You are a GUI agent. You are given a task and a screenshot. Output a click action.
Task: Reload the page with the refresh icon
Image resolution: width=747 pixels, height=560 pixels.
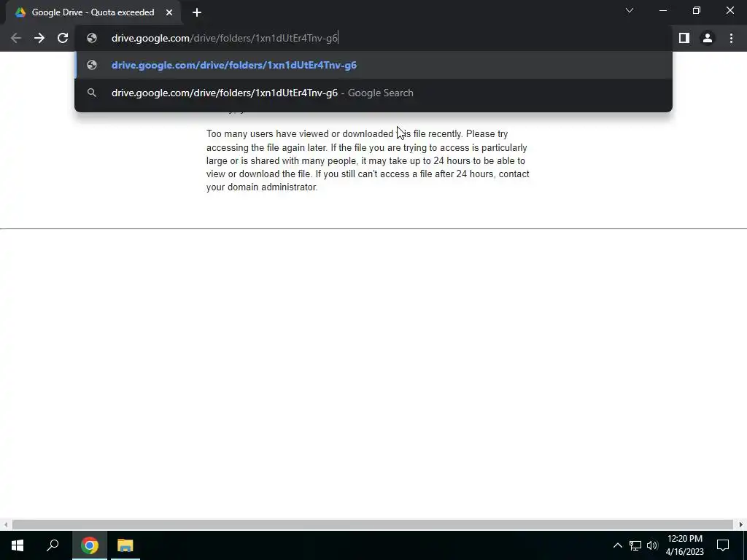click(x=63, y=38)
